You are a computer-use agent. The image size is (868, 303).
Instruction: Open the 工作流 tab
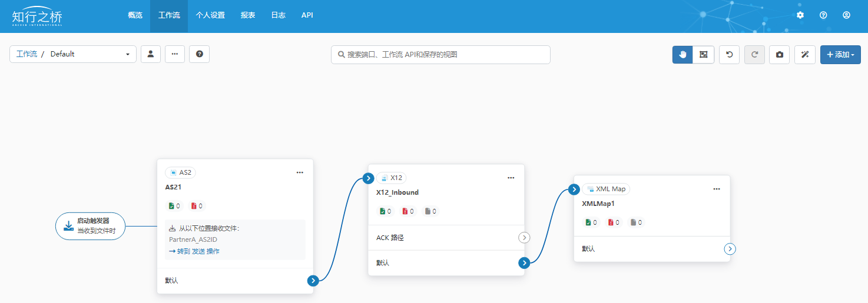pyautogui.click(x=169, y=15)
